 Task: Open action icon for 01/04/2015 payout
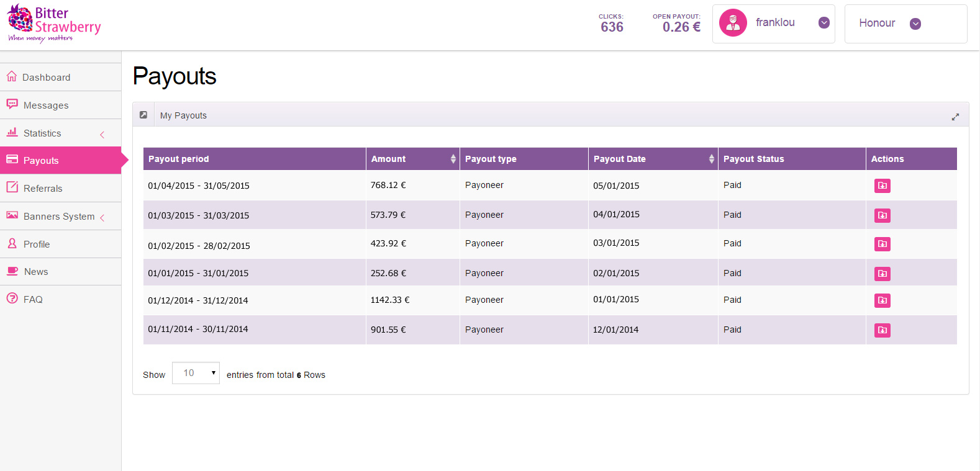[882, 186]
